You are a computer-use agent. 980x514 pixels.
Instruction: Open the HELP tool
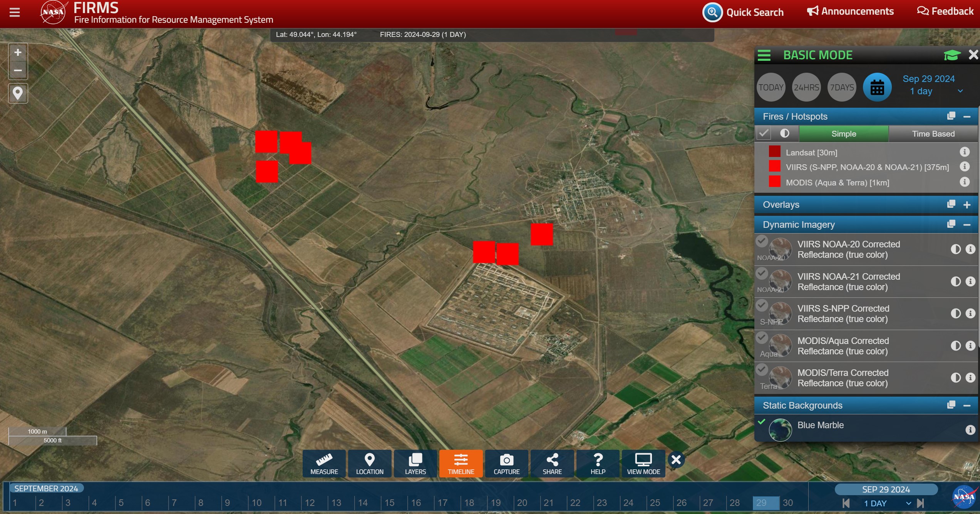pos(598,464)
